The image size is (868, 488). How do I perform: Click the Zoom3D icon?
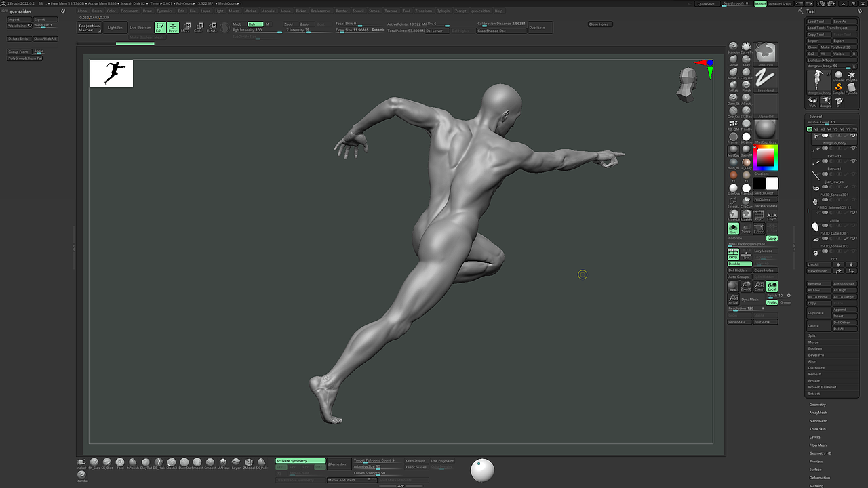[x=746, y=287]
